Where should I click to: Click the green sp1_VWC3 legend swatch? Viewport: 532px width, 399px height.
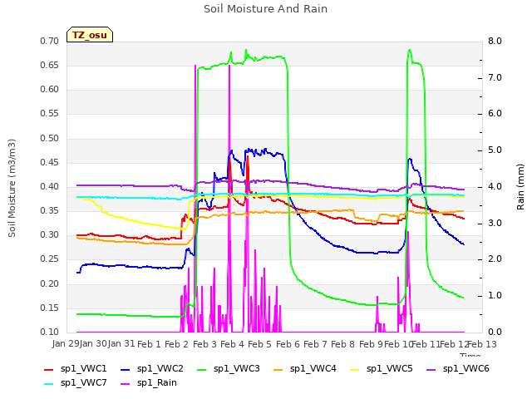202,369
